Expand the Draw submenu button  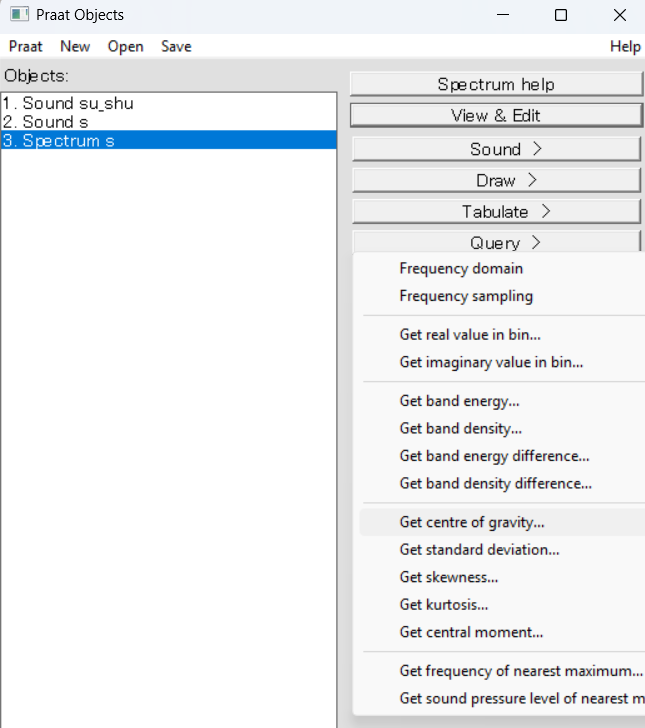click(496, 181)
